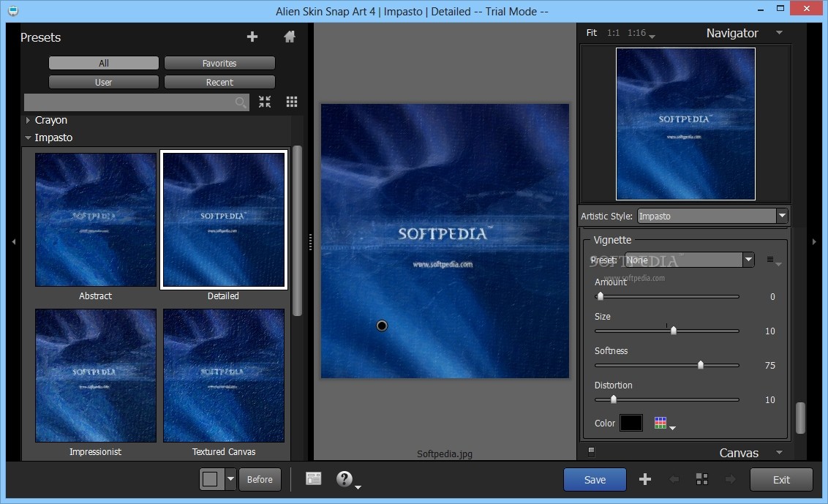
Task: Filter presets by User
Action: click(104, 82)
